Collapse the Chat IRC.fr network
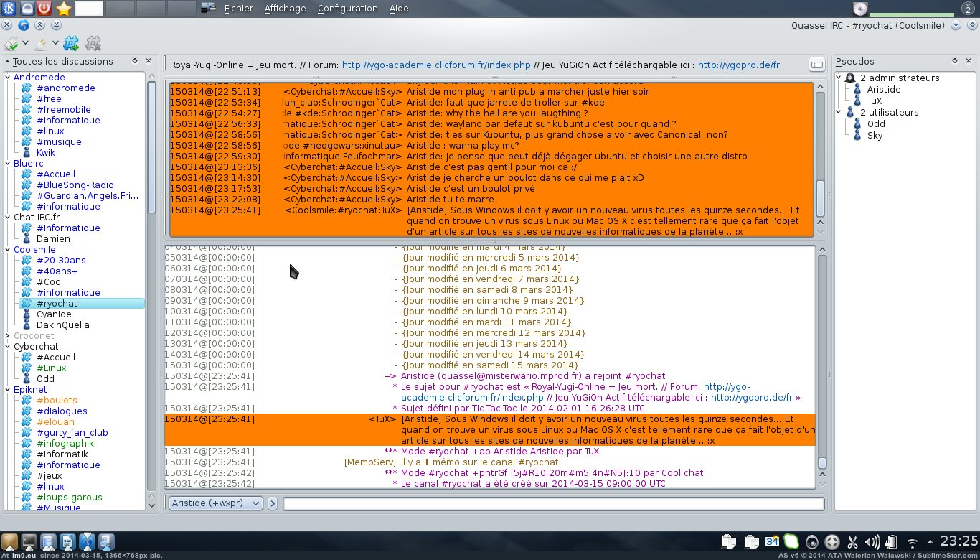The width and height of the screenshot is (980, 560). coord(8,218)
